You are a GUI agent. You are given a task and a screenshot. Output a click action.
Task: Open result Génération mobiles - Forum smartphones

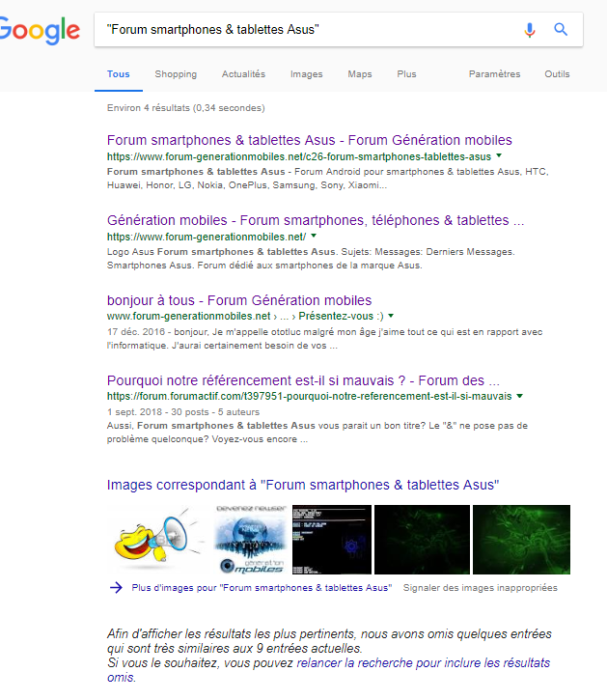(316, 220)
